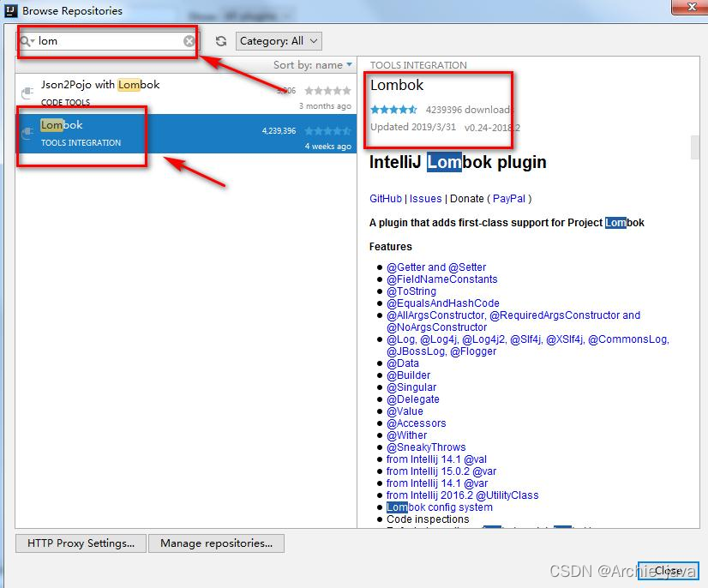708x588 pixels.
Task: Click 'Updated 2019/3/31' text
Action: click(x=413, y=127)
